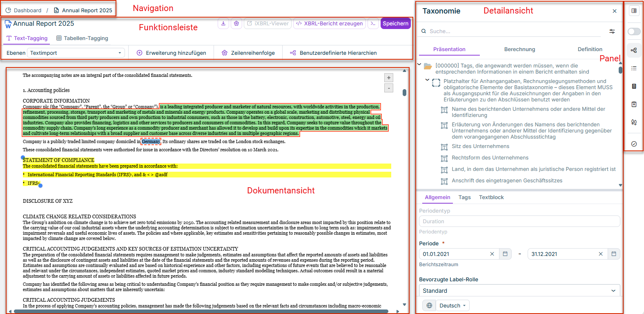Click the download icon button in toolbar
This screenshot has width=644, height=314.
[x=223, y=24]
